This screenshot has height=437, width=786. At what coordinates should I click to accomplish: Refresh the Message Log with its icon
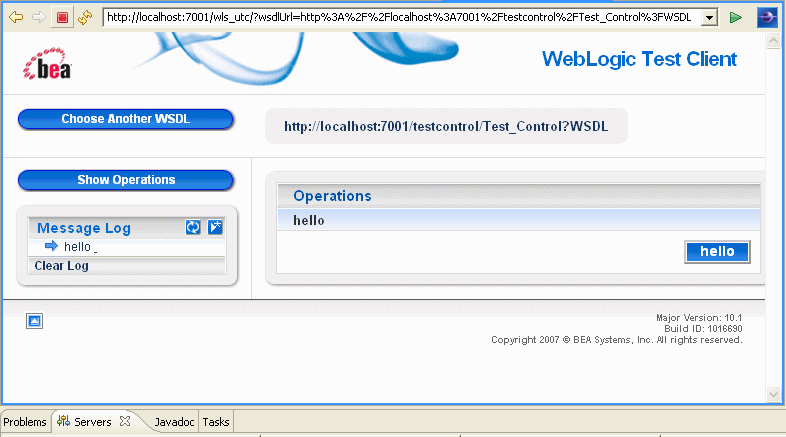[x=193, y=227]
